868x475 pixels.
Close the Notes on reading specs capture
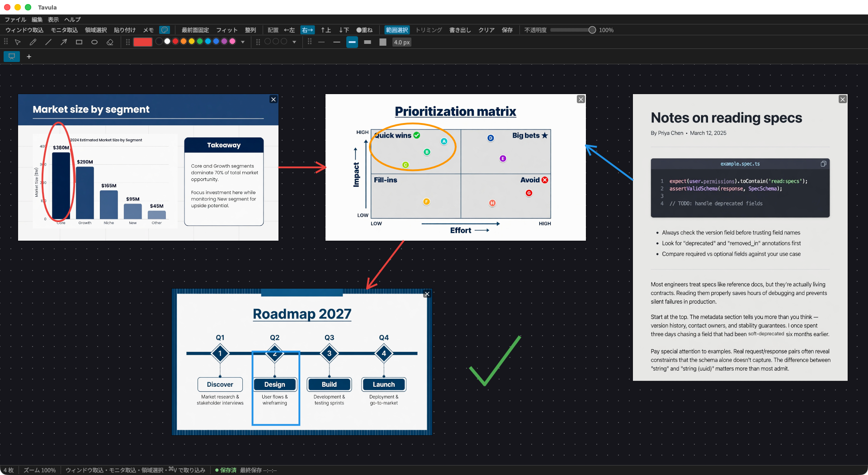(x=843, y=100)
